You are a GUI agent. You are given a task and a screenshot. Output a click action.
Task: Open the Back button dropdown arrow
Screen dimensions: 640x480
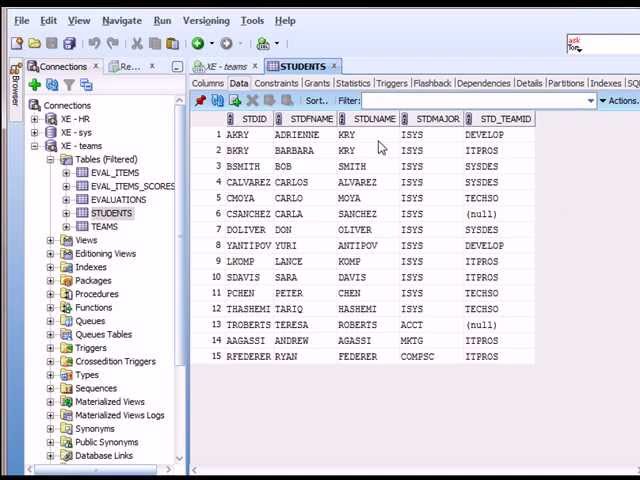[x=212, y=43]
